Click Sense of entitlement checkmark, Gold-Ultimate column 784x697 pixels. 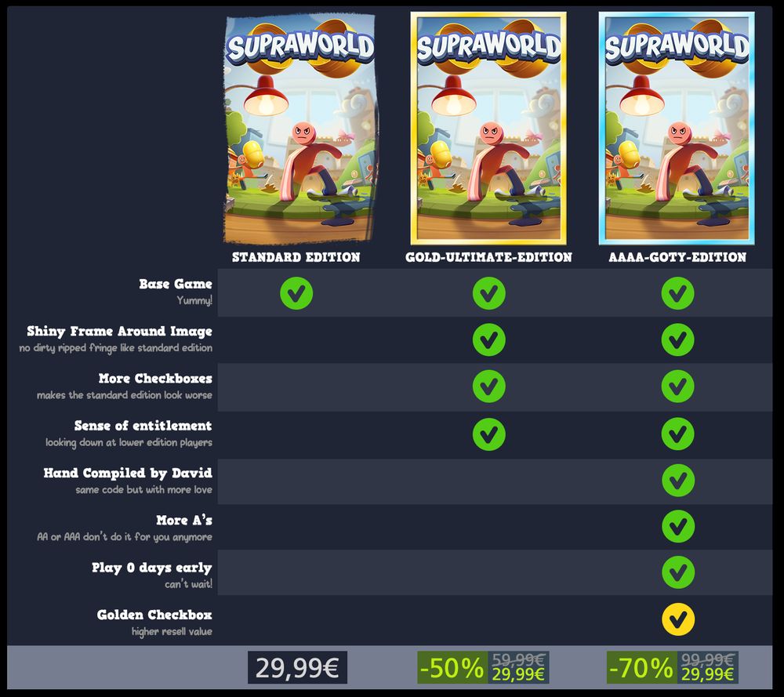coord(489,434)
